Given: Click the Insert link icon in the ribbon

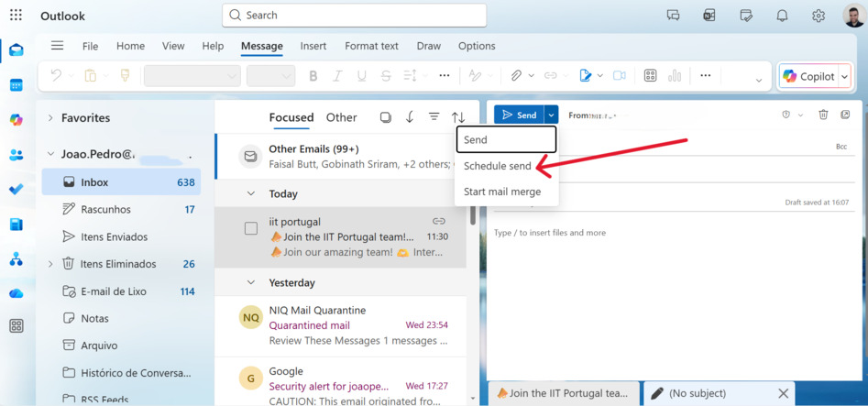Looking at the screenshot, I should tap(550, 76).
